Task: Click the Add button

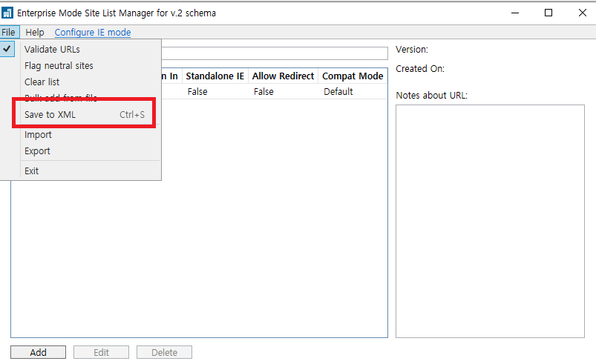Action: pos(38,352)
